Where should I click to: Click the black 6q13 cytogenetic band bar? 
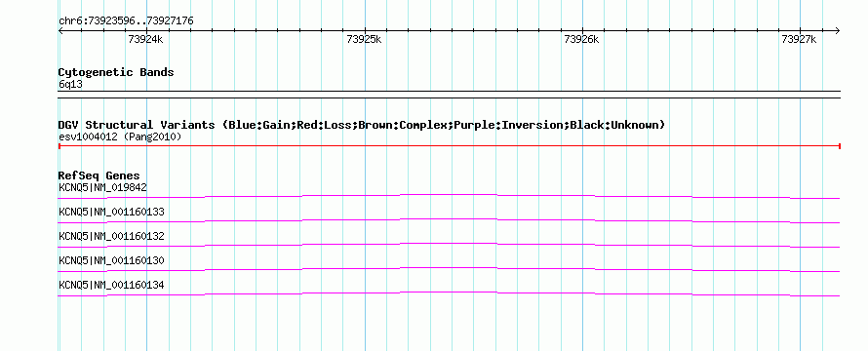449,95
